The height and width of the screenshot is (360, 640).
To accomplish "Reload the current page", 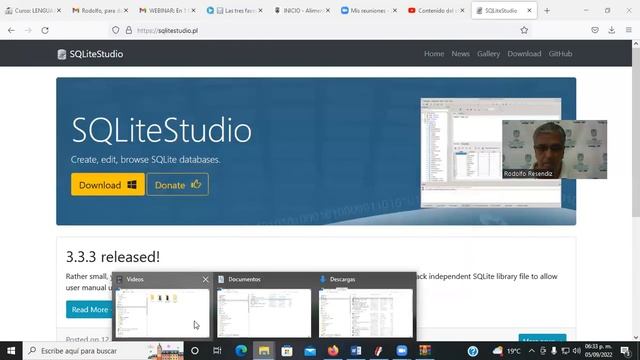I will (x=45, y=30).
